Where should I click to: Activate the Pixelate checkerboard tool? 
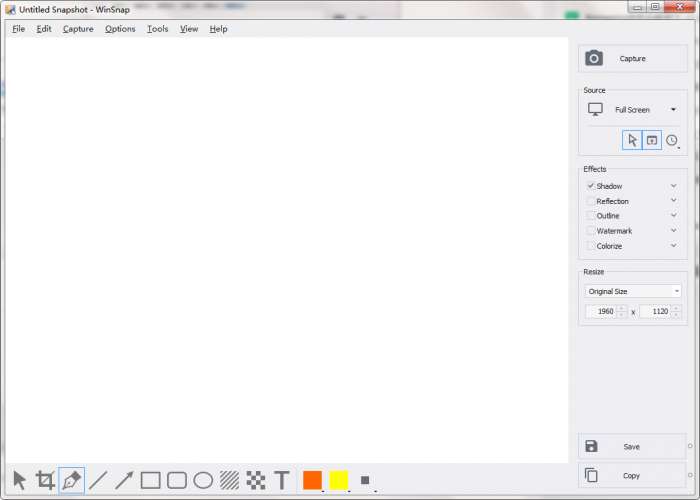click(256, 480)
